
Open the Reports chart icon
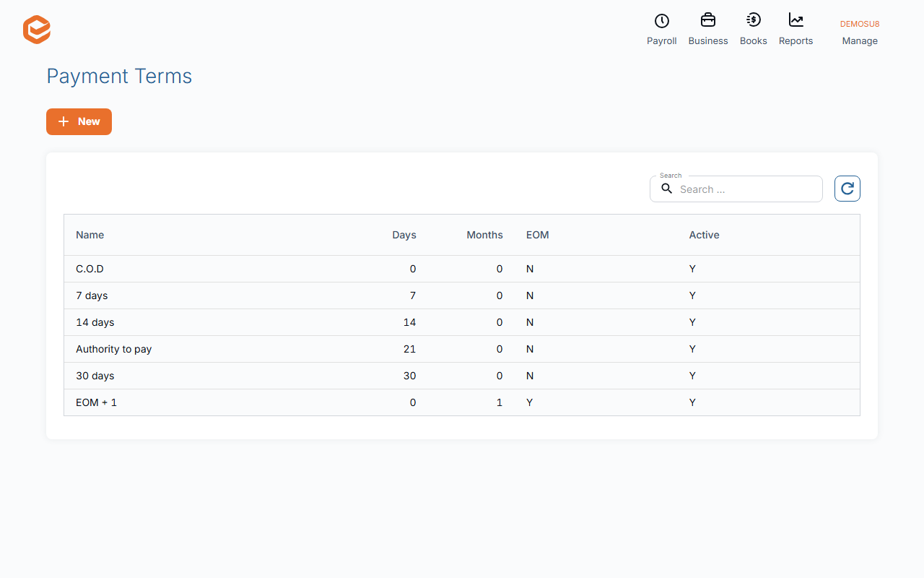pyautogui.click(x=796, y=20)
